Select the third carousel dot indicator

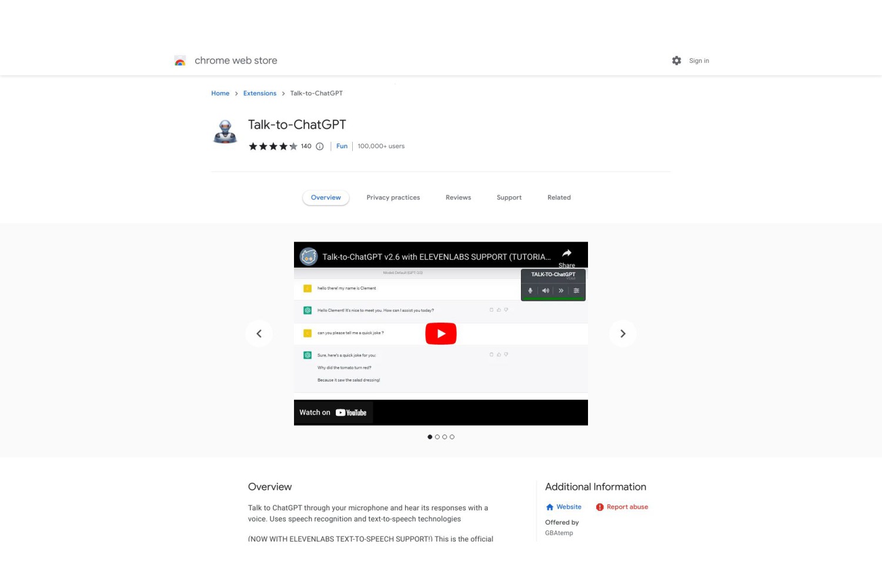pos(445,437)
